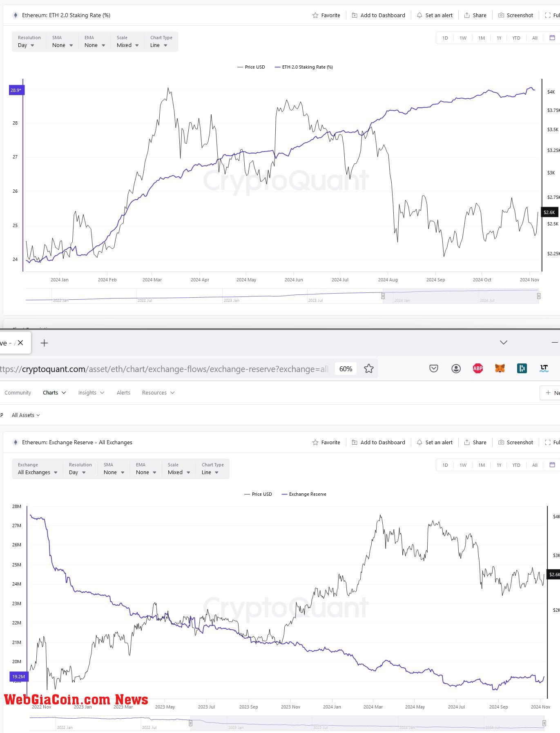Expand the All Assets dropdown
This screenshot has width=560, height=733.
pos(26,415)
